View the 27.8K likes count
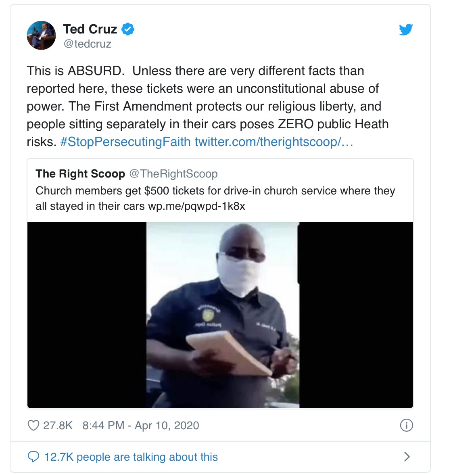The image size is (476, 474). [x=58, y=426]
